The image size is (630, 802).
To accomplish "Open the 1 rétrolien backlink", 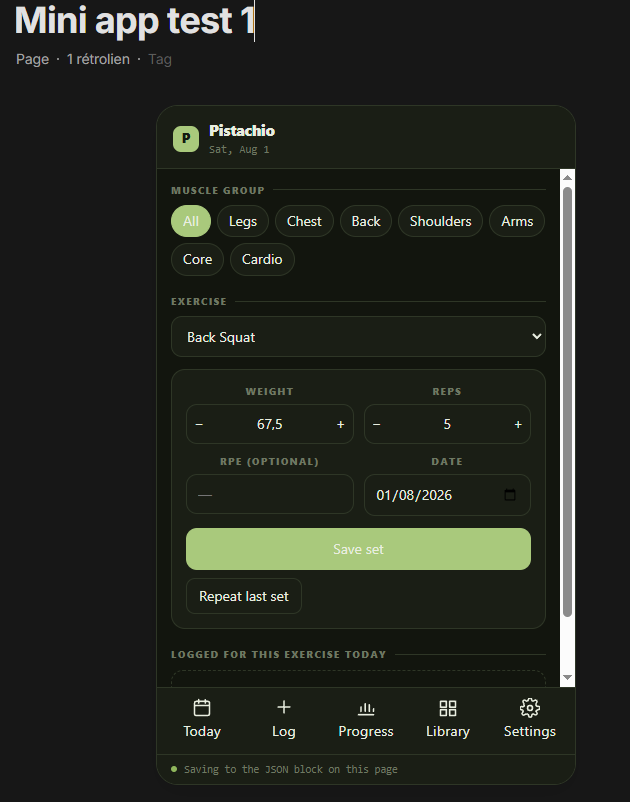I will pyautogui.click(x=98, y=59).
